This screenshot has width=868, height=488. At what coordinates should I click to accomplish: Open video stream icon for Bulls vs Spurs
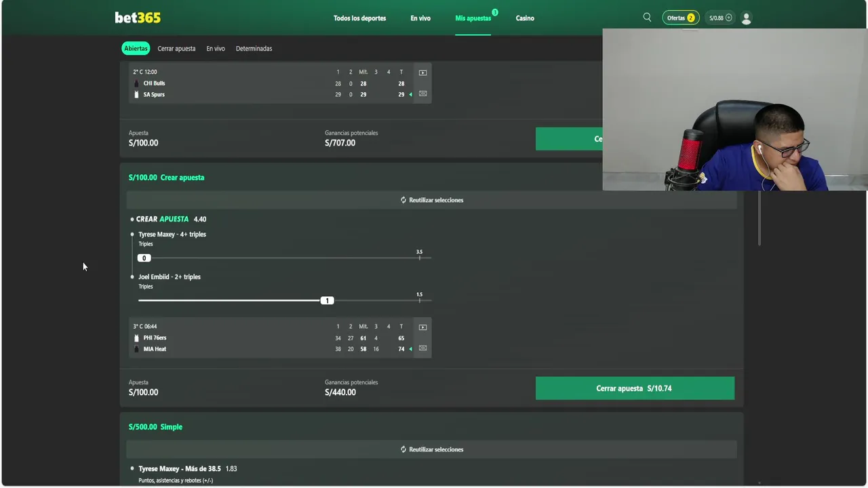click(x=422, y=73)
